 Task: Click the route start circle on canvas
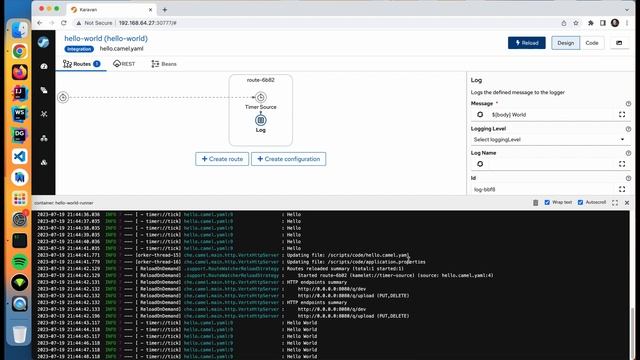63,97
